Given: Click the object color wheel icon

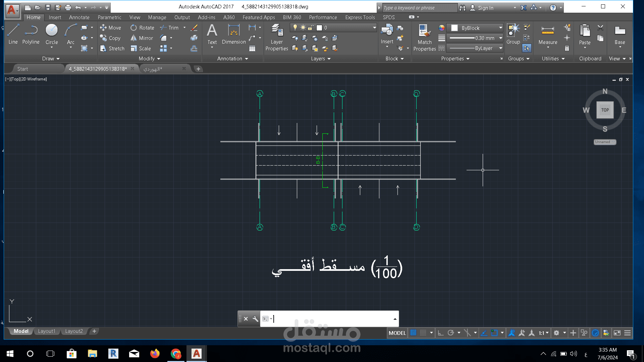Looking at the screenshot, I should (x=441, y=28).
